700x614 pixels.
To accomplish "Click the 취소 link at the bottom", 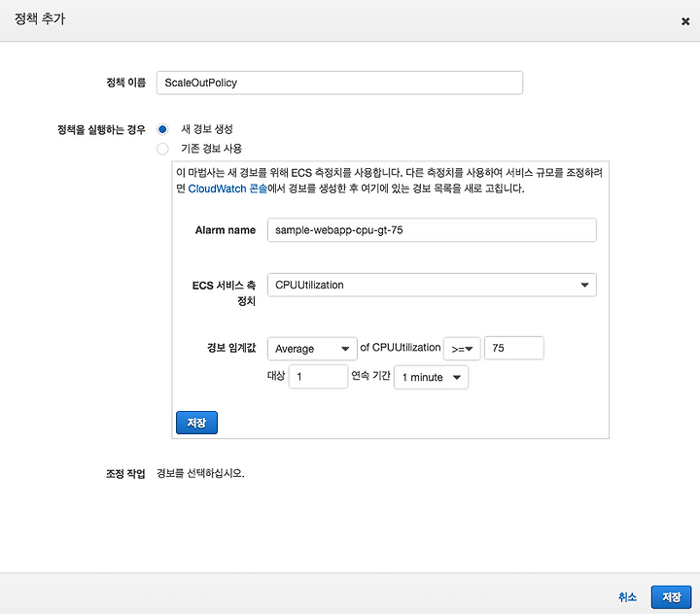I will pos(627,597).
